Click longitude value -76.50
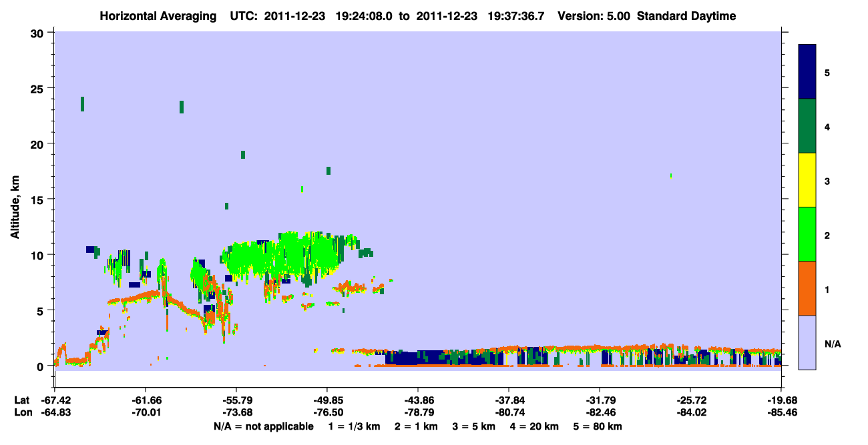The image size is (868, 445). click(x=327, y=412)
